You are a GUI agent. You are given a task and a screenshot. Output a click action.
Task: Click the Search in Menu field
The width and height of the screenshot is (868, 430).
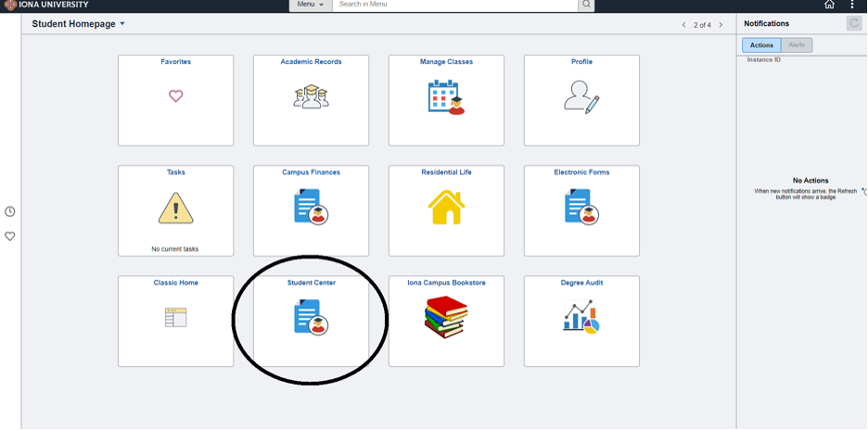[x=454, y=5]
